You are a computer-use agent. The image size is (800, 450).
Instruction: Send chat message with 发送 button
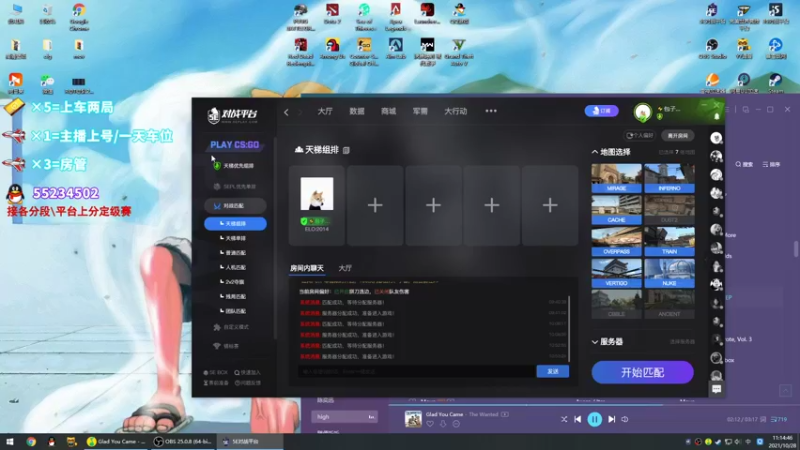pyautogui.click(x=553, y=371)
